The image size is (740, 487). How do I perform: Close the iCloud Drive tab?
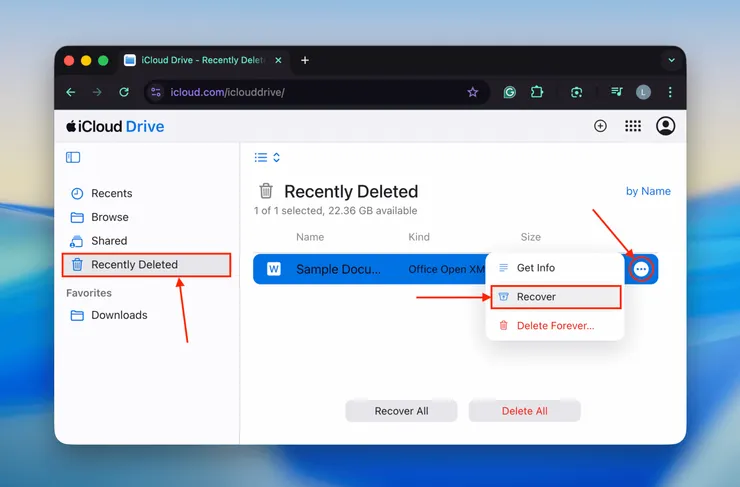pyautogui.click(x=278, y=60)
